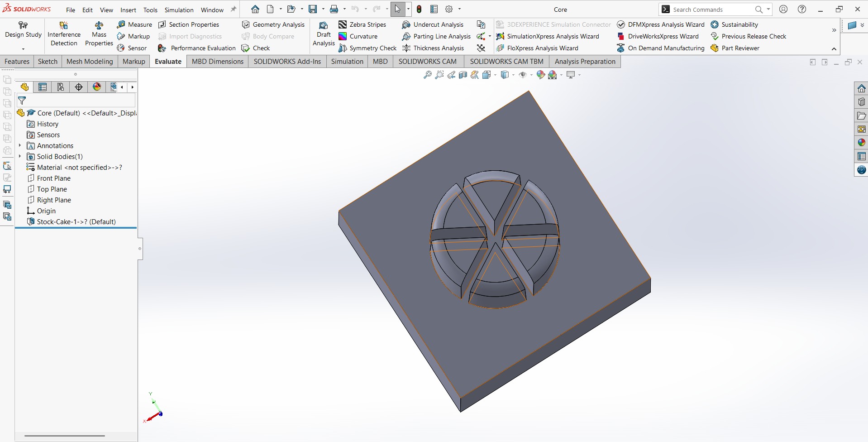Viewport: 868px width, 442px height.
Task: Expand Solid Bodies(1) node
Action: [20, 156]
